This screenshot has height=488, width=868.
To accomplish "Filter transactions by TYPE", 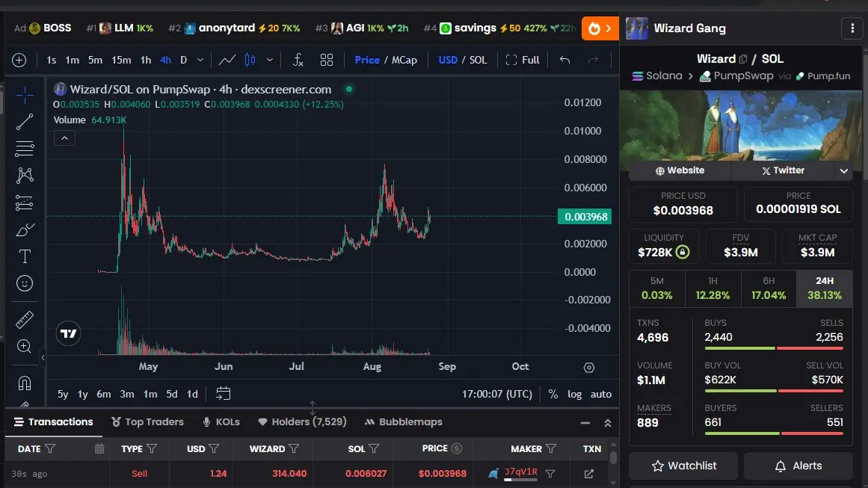I will point(152,448).
